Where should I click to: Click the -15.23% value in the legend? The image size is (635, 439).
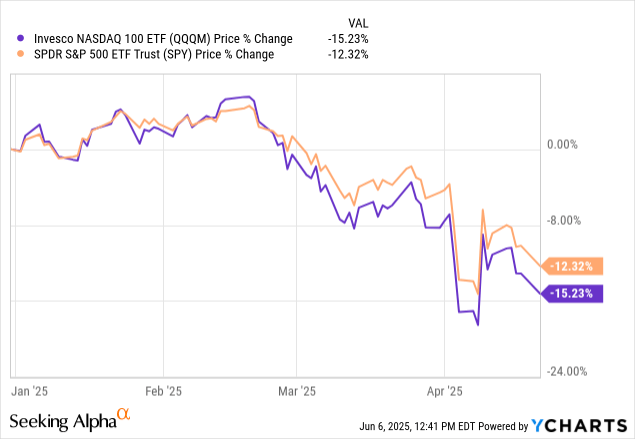pyautogui.click(x=349, y=38)
